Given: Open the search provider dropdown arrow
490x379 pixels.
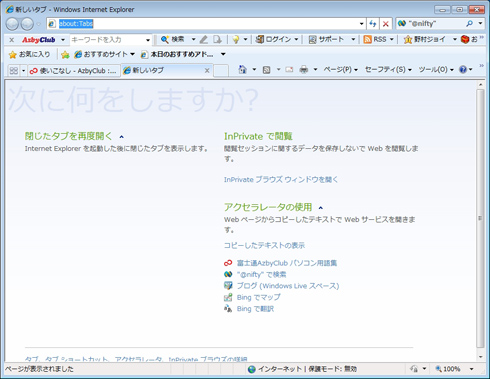Looking at the screenshot, I should click(x=480, y=23).
